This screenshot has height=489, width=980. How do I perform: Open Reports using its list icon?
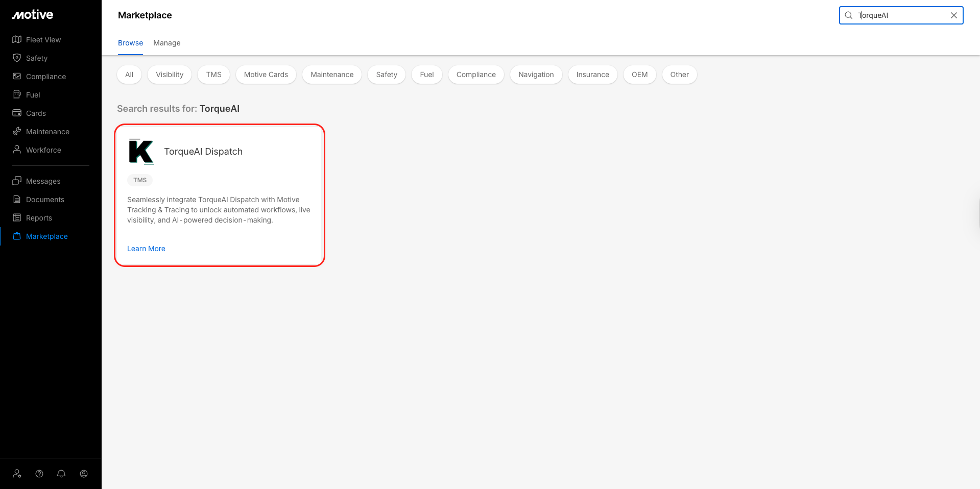(x=17, y=218)
